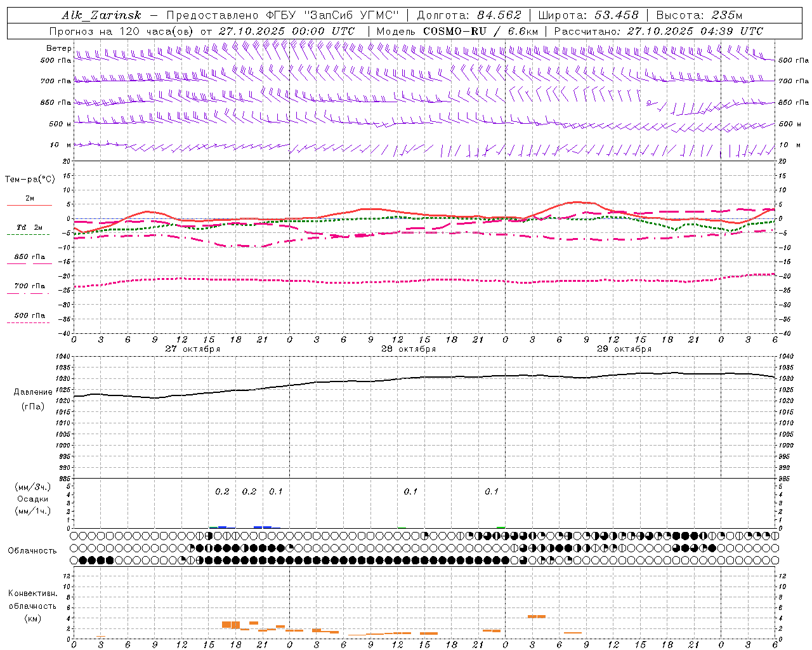Click the '(мм/1ч.)' precipitation unit label
The image size is (812, 650).
click(x=33, y=511)
